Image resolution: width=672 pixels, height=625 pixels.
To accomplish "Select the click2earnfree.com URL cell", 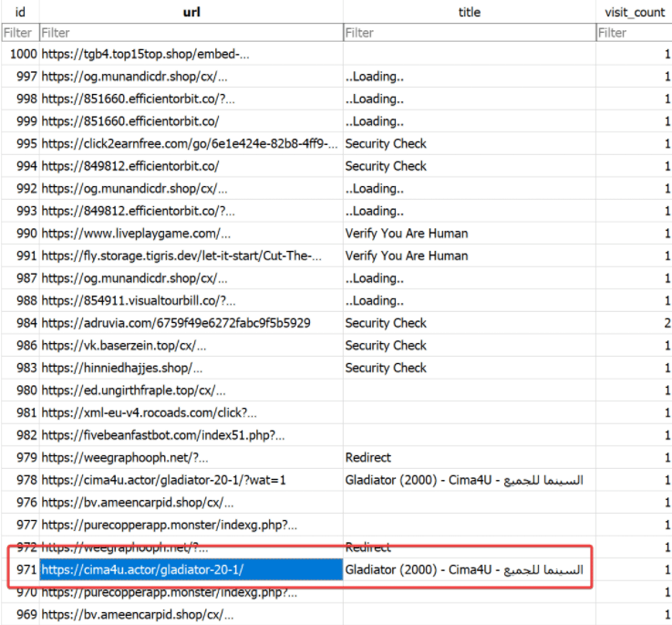I will tap(191, 143).
